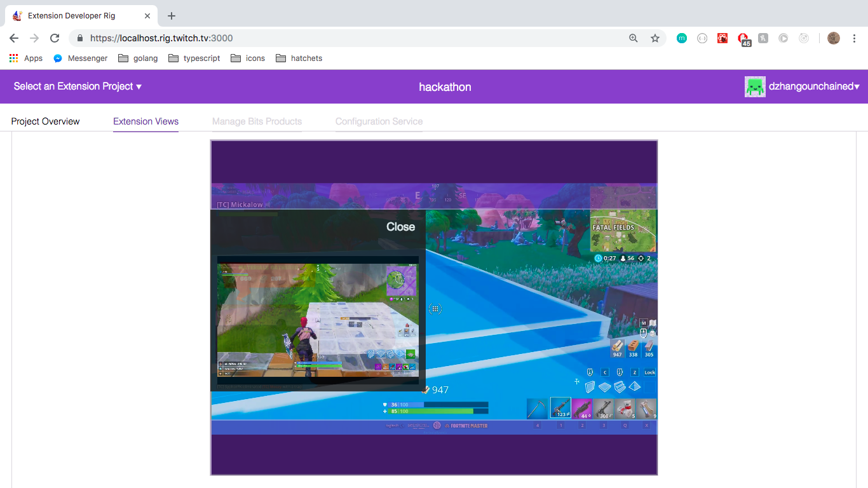The image size is (868, 488).
Task: Click the metal material icon 305
Action: click(x=649, y=348)
